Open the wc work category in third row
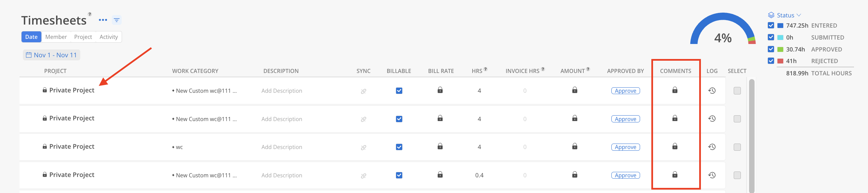The width and height of the screenshot is (868, 193). 179,147
